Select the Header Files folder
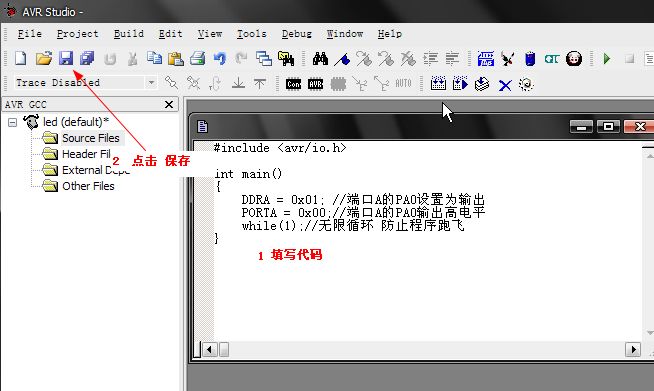 (x=86, y=154)
